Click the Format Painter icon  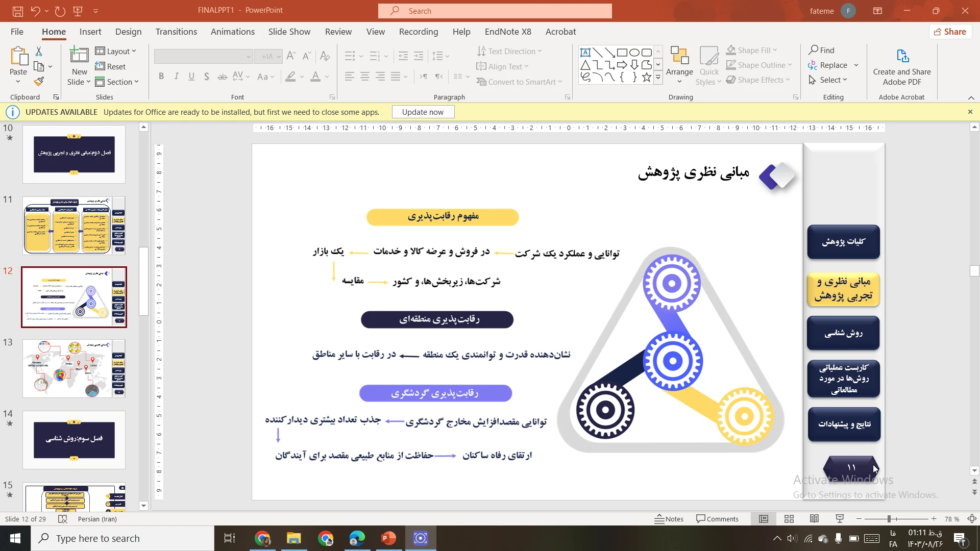coord(39,81)
